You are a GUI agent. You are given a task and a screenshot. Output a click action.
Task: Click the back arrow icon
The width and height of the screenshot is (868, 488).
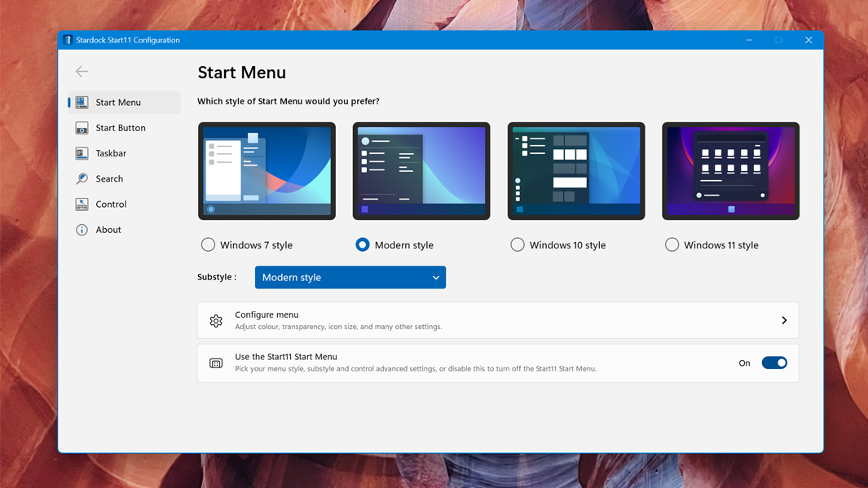[x=82, y=72]
